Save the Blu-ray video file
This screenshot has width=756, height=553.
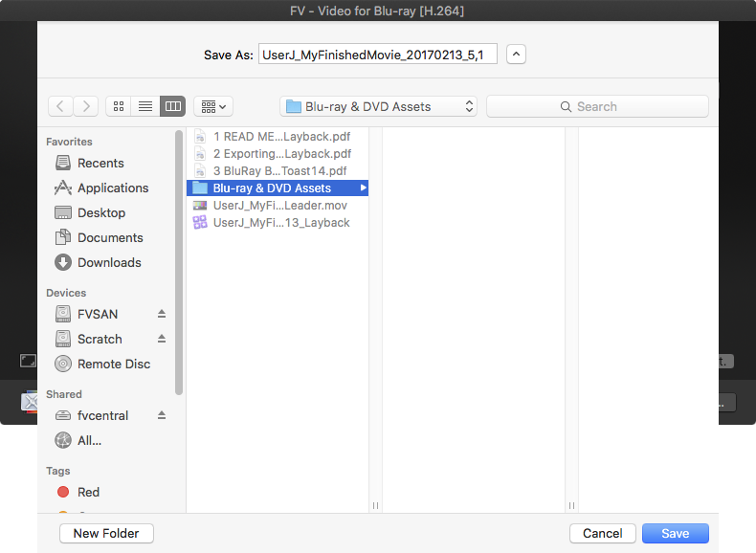(676, 533)
